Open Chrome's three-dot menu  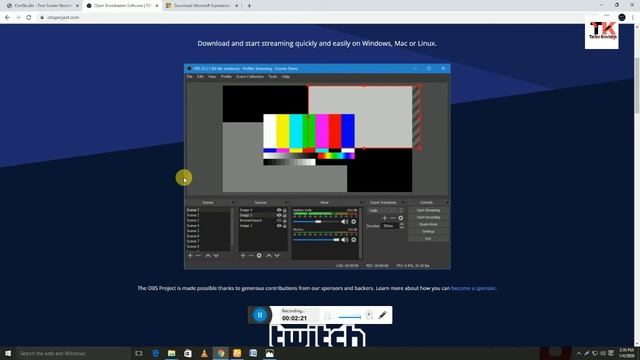pyautogui.click(x=633, y=18)
